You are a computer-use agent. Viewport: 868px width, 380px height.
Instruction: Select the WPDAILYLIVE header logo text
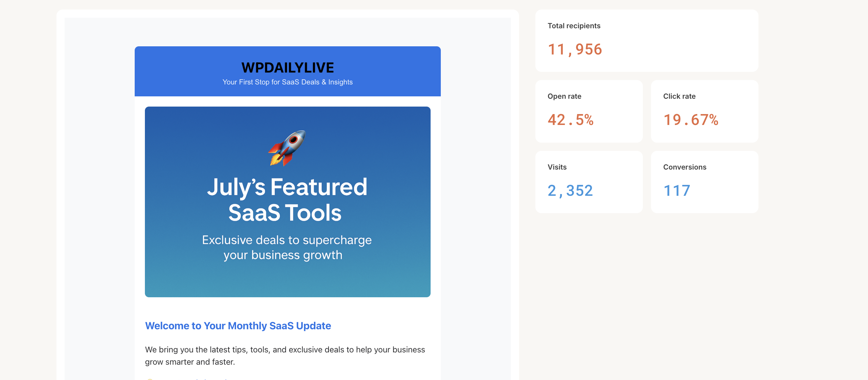point(287,67)
